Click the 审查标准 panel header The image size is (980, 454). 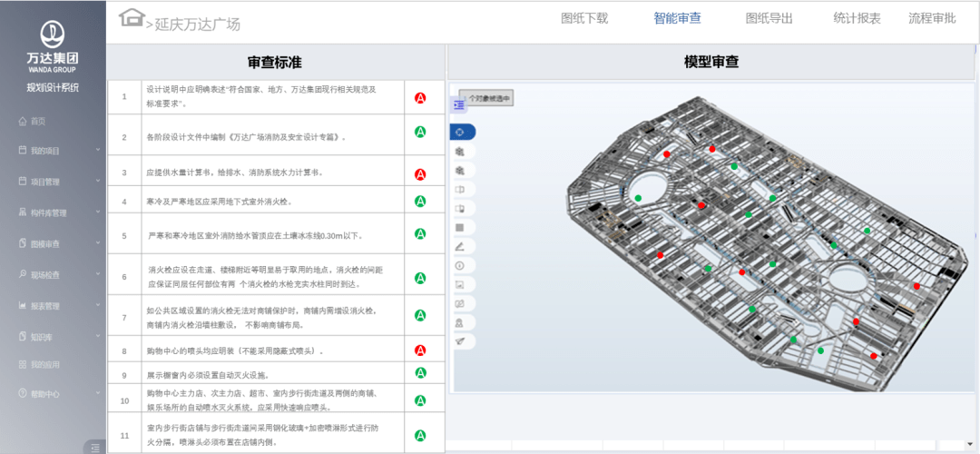275,62
